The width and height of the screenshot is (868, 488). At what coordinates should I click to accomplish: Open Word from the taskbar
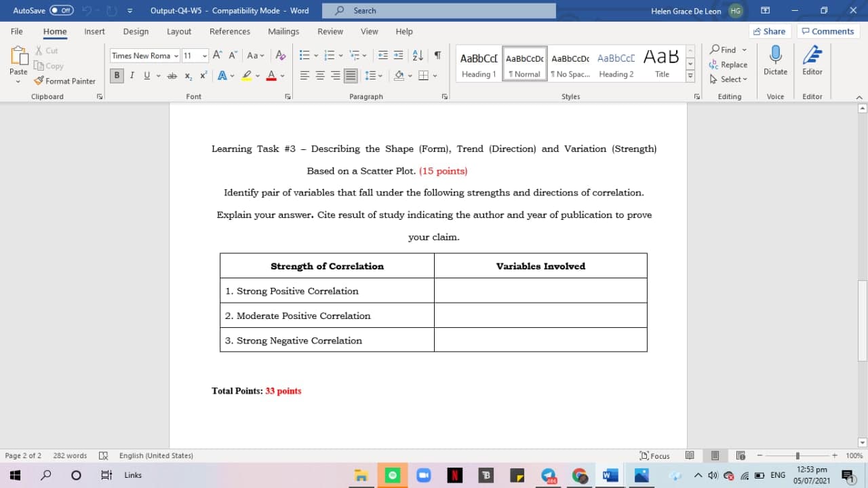(610, 474)
